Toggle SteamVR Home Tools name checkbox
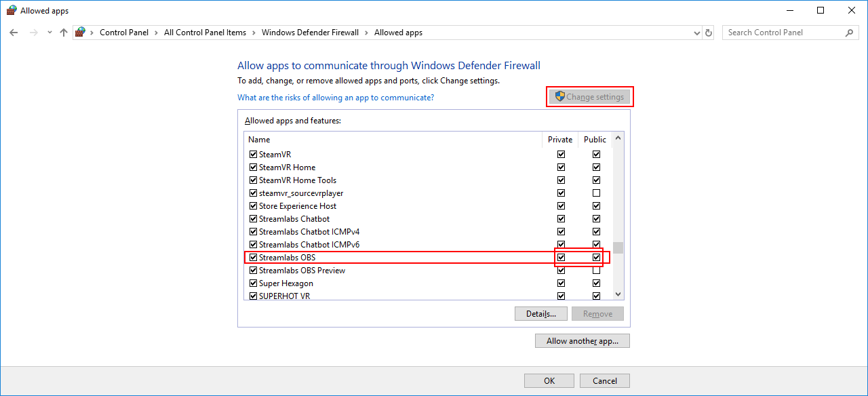 (254, 180)
